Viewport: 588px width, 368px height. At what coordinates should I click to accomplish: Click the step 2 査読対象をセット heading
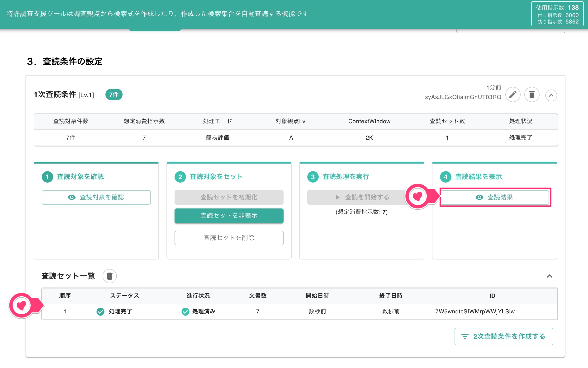click(x=216, y=177)
